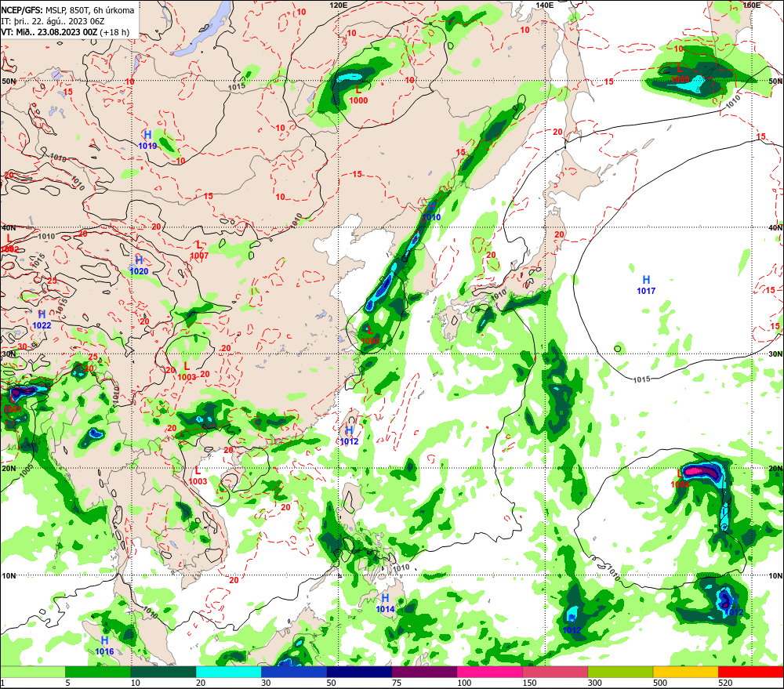784x689 pixels.
Task: Click the H 1012 marker over Taiwan
Action: coord(349,436)
